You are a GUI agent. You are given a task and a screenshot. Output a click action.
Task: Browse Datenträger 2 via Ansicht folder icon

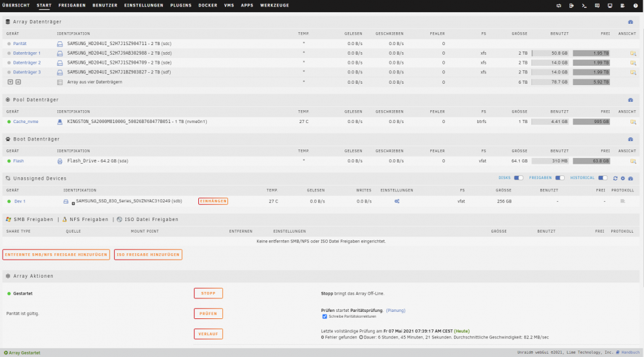pyautogui.click(x=633, y=63)
